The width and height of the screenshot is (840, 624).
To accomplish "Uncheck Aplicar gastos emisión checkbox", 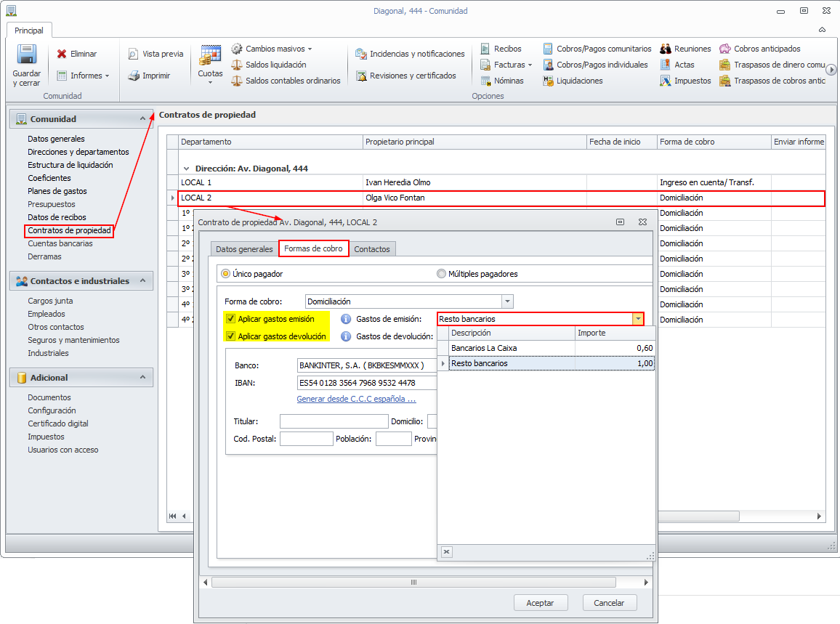I will 231,319.
